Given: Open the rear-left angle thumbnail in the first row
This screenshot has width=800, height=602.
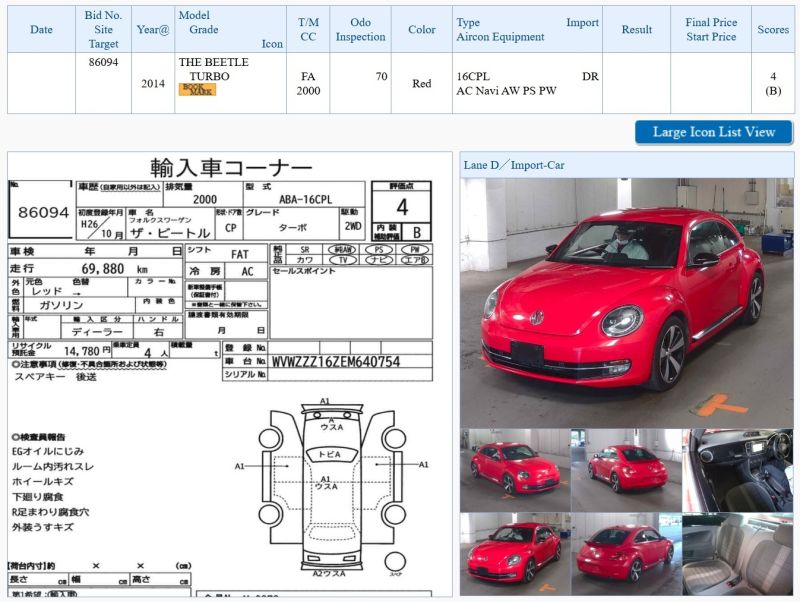Looking at the screenshot, I should (626, 470).
